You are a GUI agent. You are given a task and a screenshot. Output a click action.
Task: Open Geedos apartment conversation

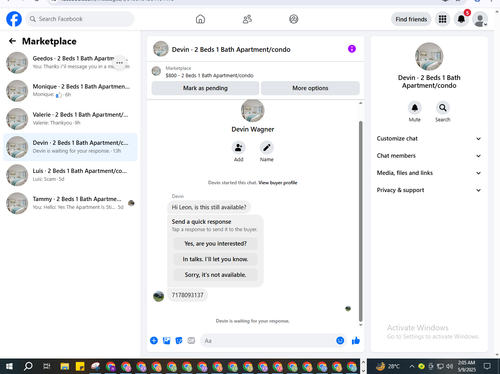pos(70,63)
